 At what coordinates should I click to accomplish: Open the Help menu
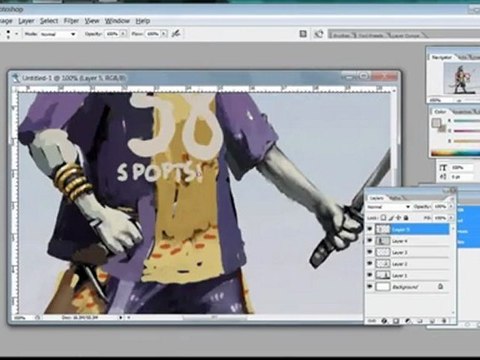[x=143, y=21]
